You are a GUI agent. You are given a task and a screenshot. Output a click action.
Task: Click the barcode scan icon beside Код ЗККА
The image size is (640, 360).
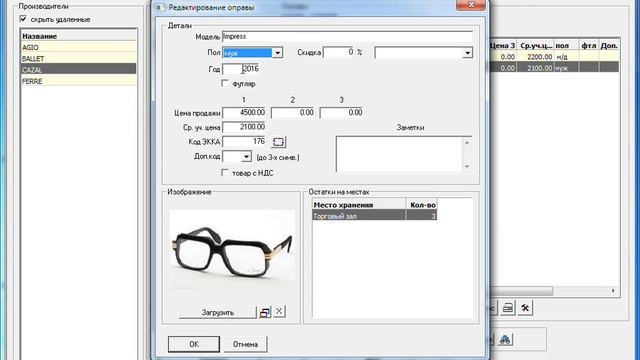point(278,142)
